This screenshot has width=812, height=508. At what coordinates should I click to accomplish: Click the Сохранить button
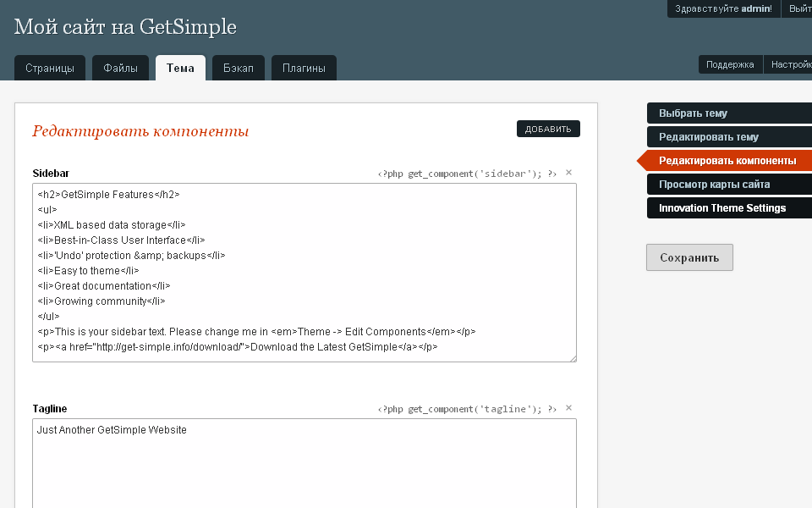tap(689, 257)
